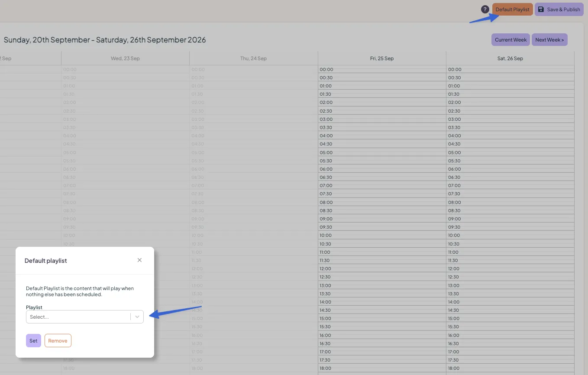Select the Fri, 25 Sep column header
The width and height of the screenshot is (588, 375).
[382, 58]
